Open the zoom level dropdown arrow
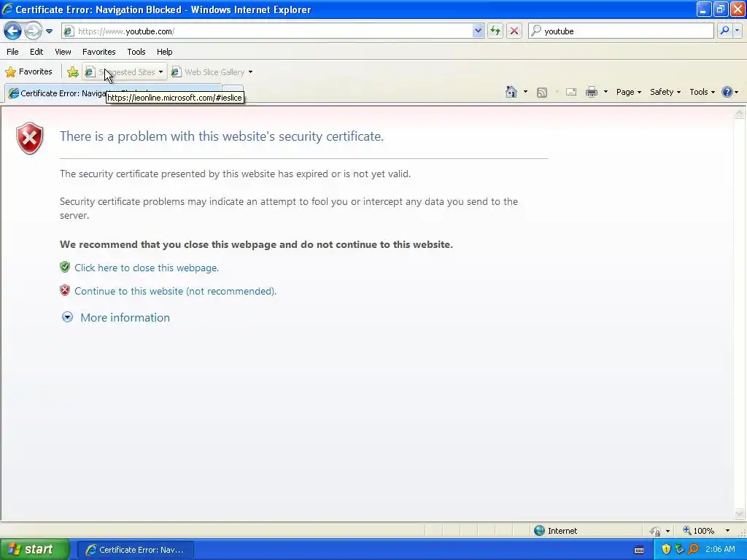The width and height of the screenshot is (747, 560). pyautogui.click(x=727, y=531)
